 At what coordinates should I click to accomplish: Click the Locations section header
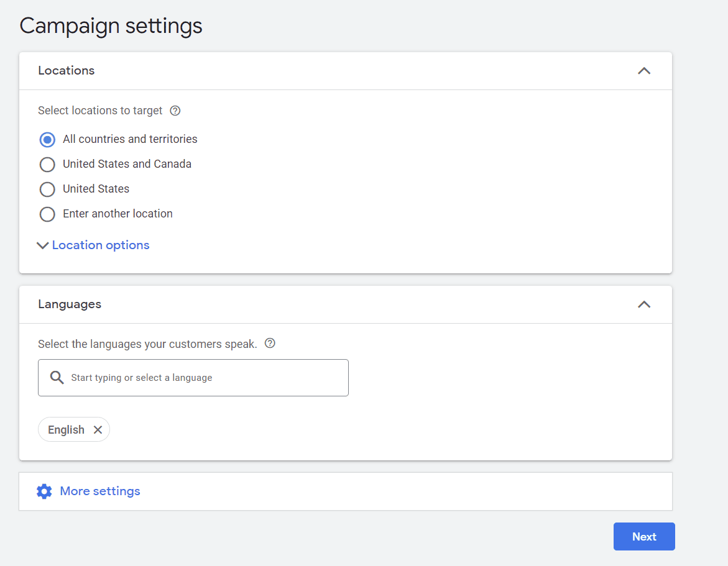[x=346, y=71]
